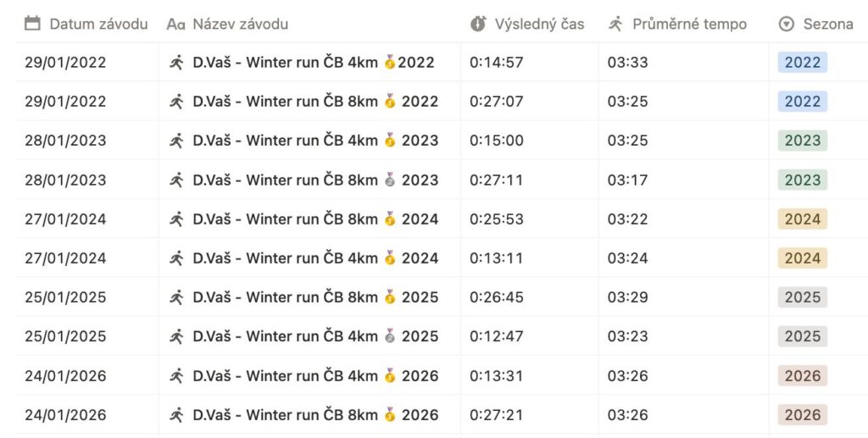
Task: Click runner icon on Winter run 8km 2023 row
Action: point(176,180)
